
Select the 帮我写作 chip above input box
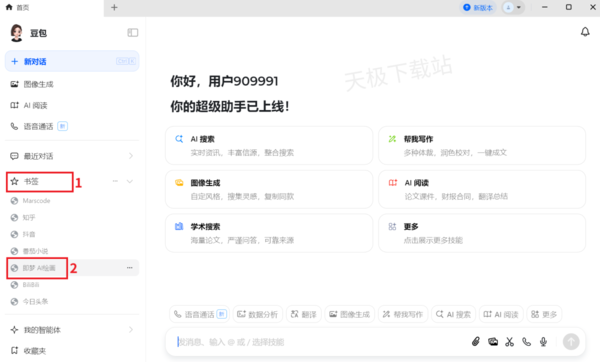point(403,314)
